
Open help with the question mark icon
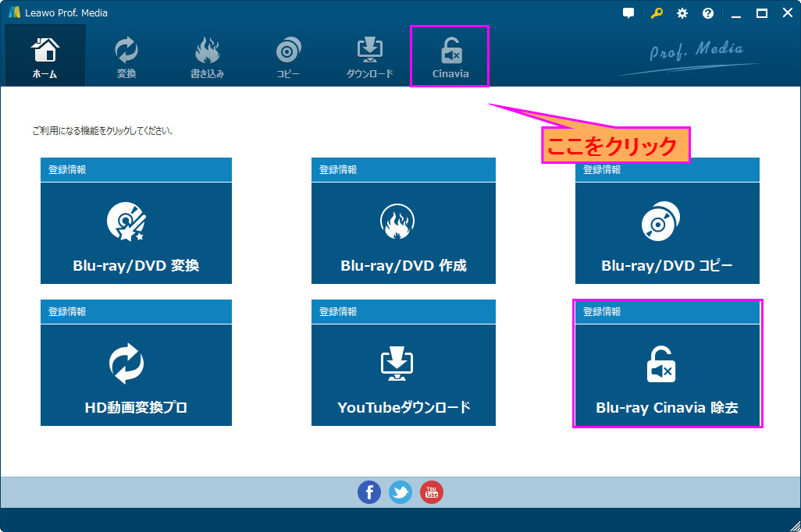(707, 13)
